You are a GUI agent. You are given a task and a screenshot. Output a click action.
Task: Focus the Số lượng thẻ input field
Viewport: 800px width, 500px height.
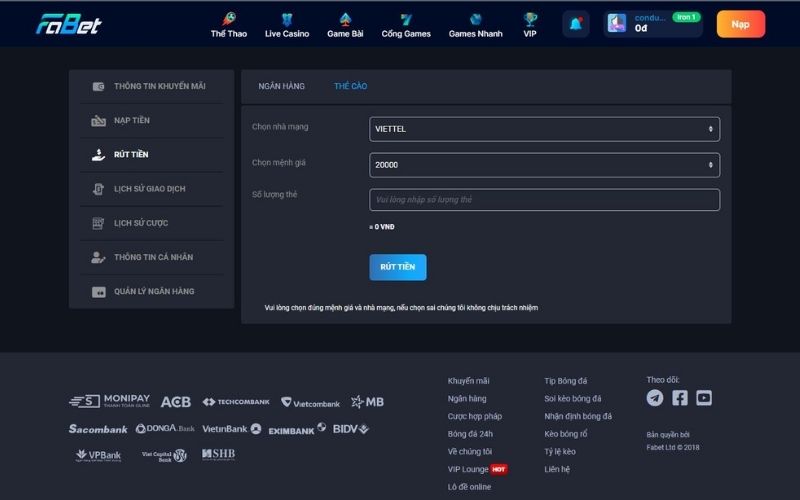544,199
